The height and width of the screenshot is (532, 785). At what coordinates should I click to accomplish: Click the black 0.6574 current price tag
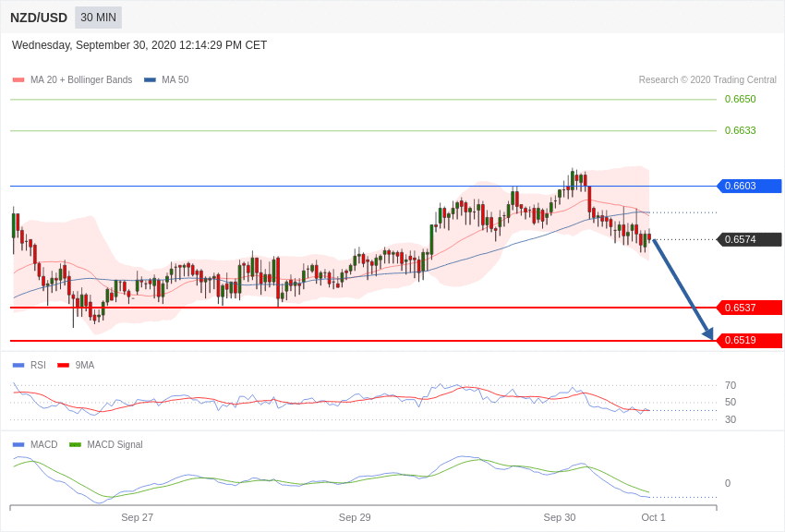(750, 239)
